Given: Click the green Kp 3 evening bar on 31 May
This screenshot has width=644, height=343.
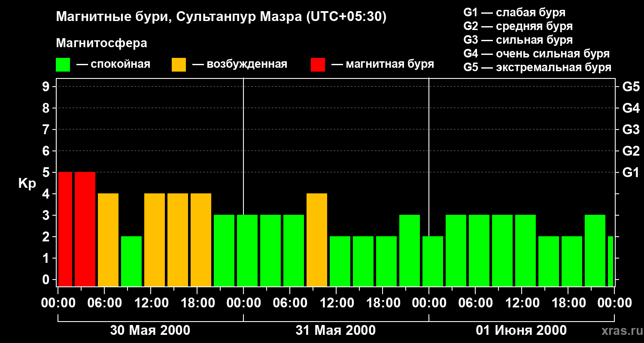Looking at the screenshot, I should 410,251.
